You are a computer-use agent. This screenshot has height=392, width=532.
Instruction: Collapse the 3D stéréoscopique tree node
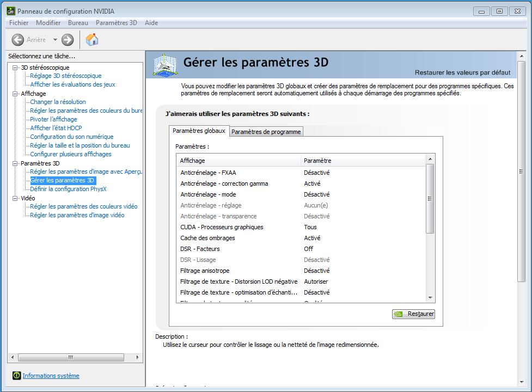[15, 68]
